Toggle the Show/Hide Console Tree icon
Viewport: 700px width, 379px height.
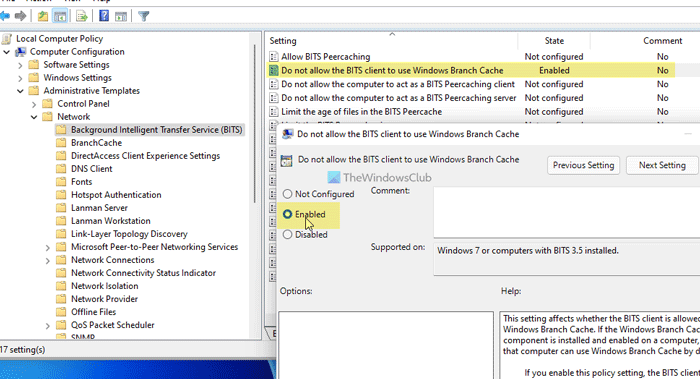tap(60, 17)
